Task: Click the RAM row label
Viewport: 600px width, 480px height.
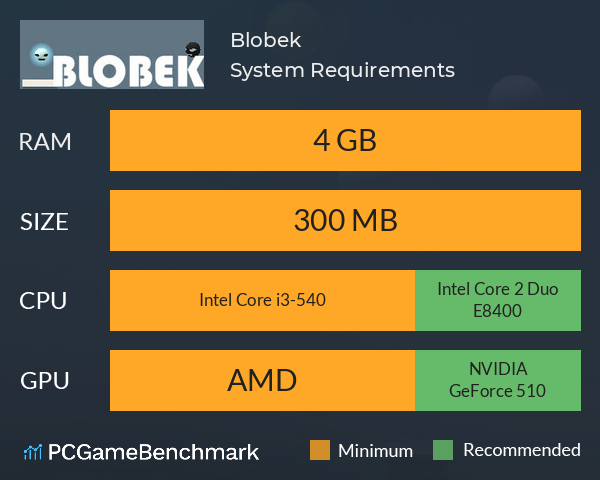Action: click(x=45, y=142)
